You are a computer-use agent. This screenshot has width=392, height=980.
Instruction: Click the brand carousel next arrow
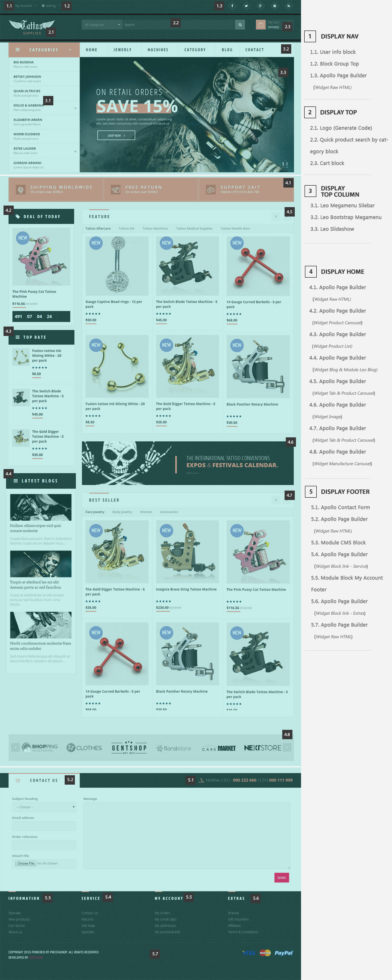(287, 747)
